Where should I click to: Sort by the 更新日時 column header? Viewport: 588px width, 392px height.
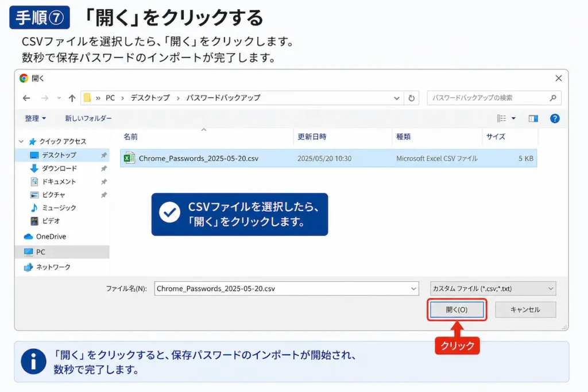tap(312, 137)
